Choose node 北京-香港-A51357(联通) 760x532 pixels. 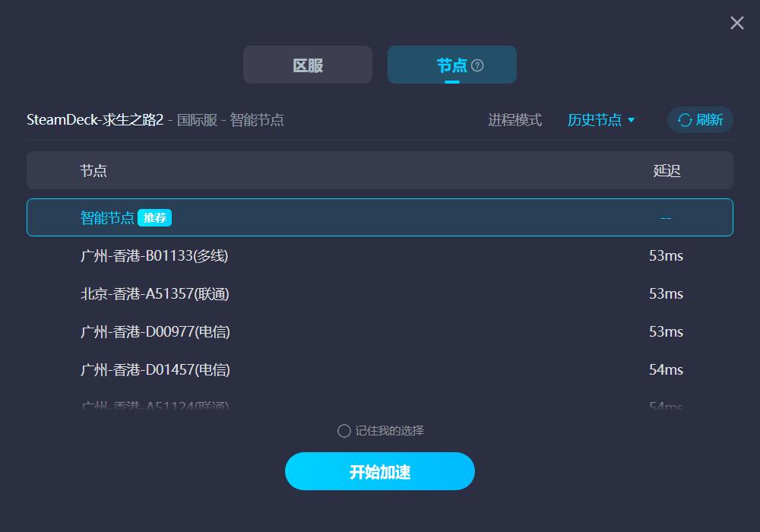(379, 293)
